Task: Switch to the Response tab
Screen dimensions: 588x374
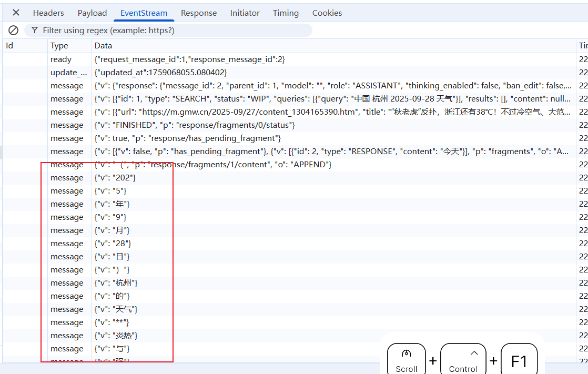Action: (x=199, y=13)
